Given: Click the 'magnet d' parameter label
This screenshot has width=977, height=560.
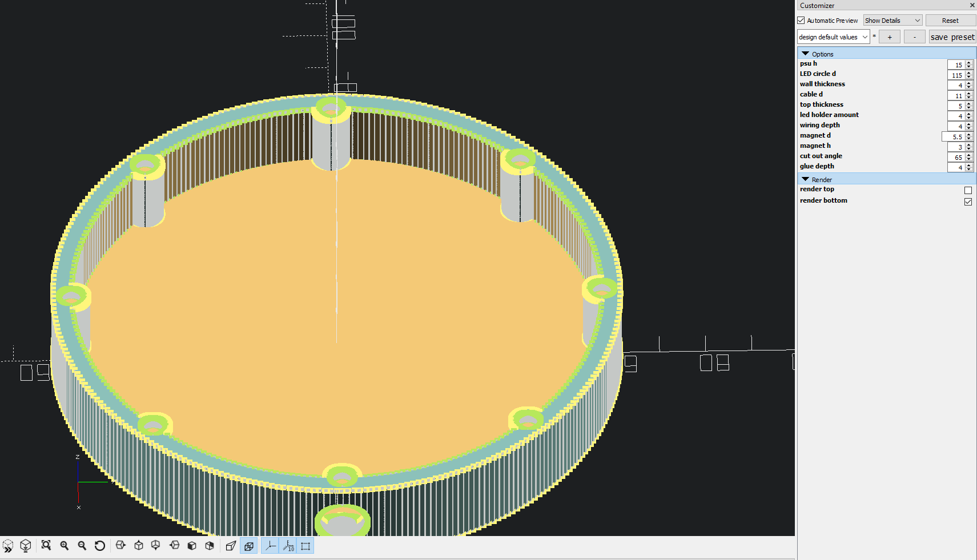Looking at the screenshot, I should [x=815, y=135].
